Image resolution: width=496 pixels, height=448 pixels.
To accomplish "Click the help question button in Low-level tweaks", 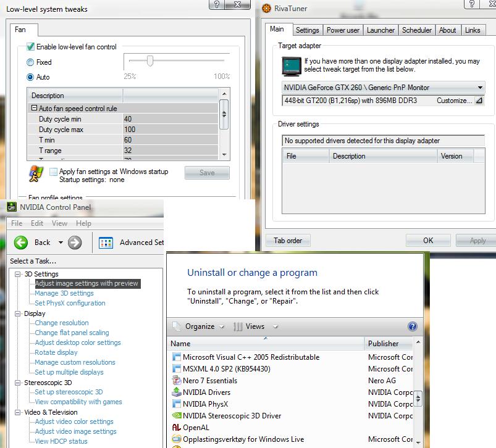I will tap(217, 4).
